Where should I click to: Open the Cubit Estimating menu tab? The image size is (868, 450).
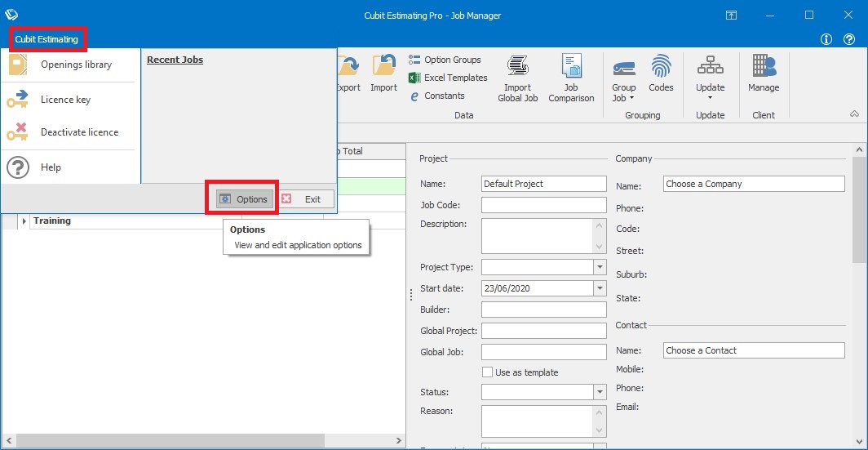tap(46, 39)
